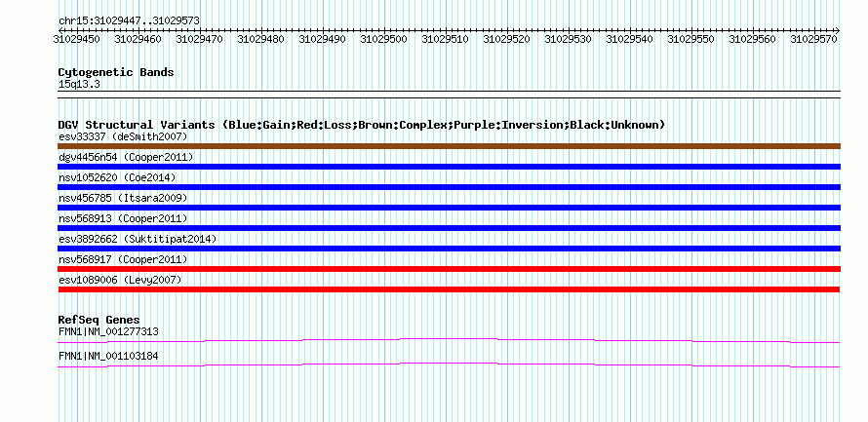Click ruler position 31029450
The image size is (868, 422).
[x=76, y=39]
